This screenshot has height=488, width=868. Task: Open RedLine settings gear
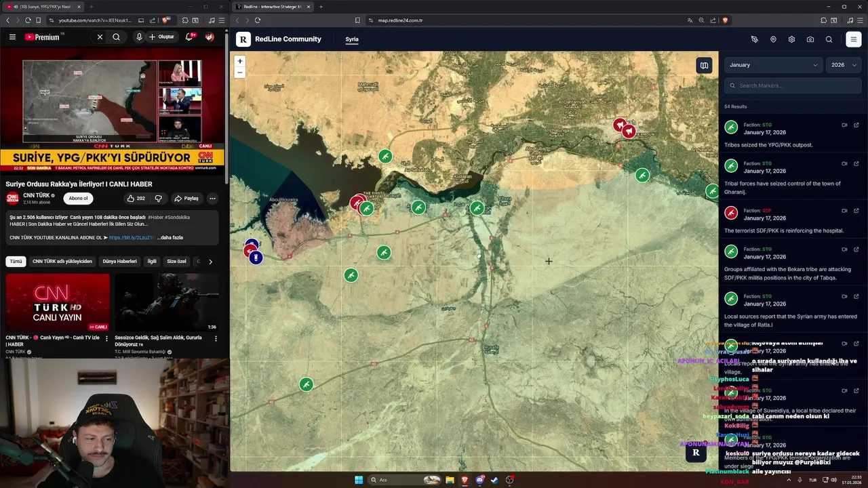tap(791, 39)
